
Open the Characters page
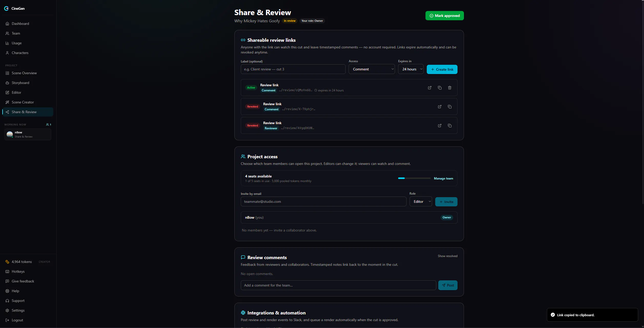click(28, 53)
